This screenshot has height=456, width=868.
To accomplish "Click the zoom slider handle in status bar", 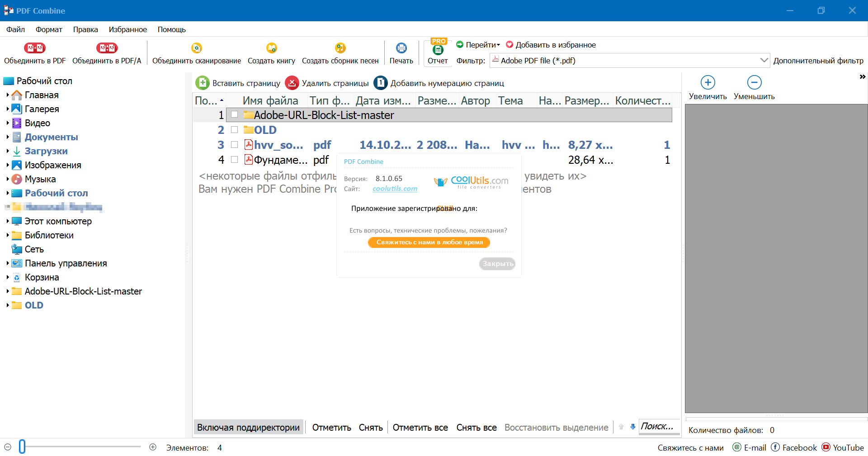I will tap(22, 446).
